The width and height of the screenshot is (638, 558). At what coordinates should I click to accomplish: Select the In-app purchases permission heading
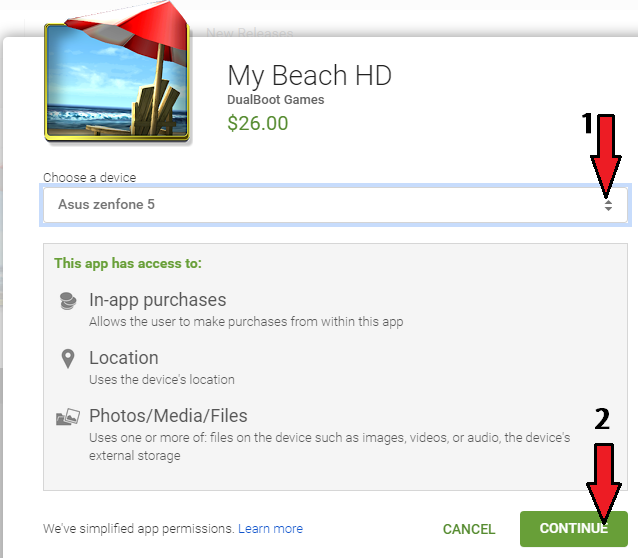tap(157, 300)
